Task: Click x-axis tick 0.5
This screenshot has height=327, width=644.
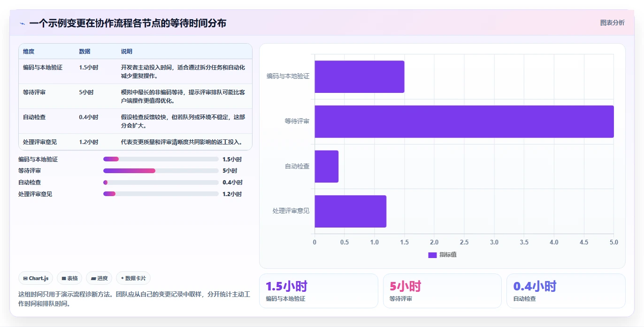Action: point(345,243)
